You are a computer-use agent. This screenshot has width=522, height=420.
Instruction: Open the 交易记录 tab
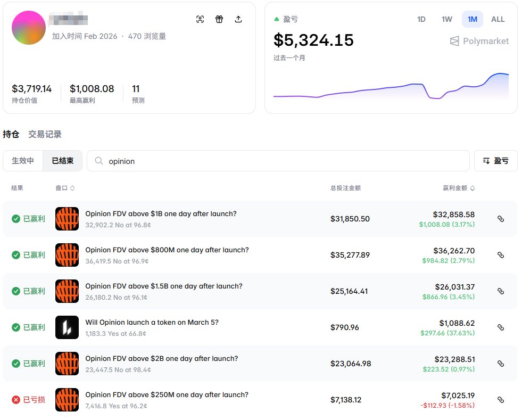[x=45, y=134]
